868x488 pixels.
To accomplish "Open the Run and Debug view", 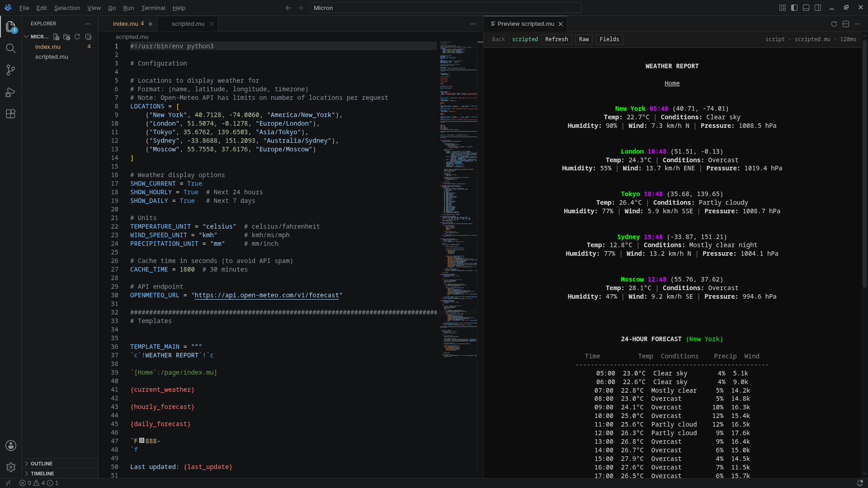I will click(11, 92).
